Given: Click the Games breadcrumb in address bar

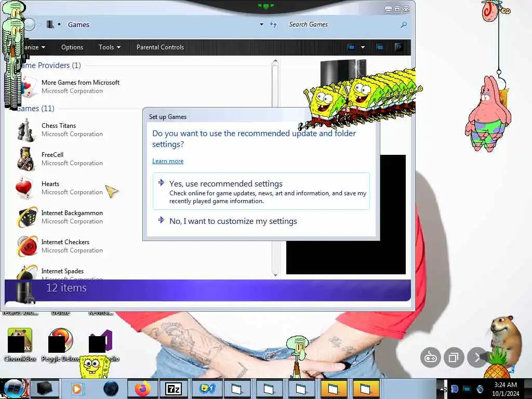Looking at the screenshot, I should tap(78, 24).
